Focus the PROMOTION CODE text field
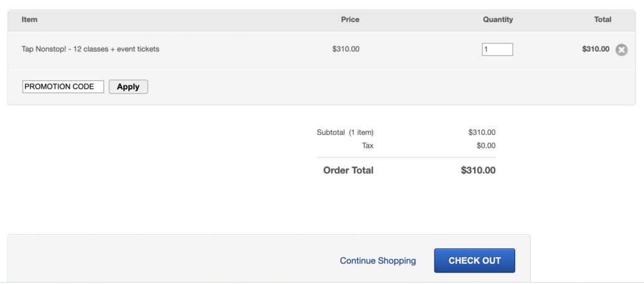Image resolution: width=644 pixels, height=284 pixels. click(x=63, y=87)
